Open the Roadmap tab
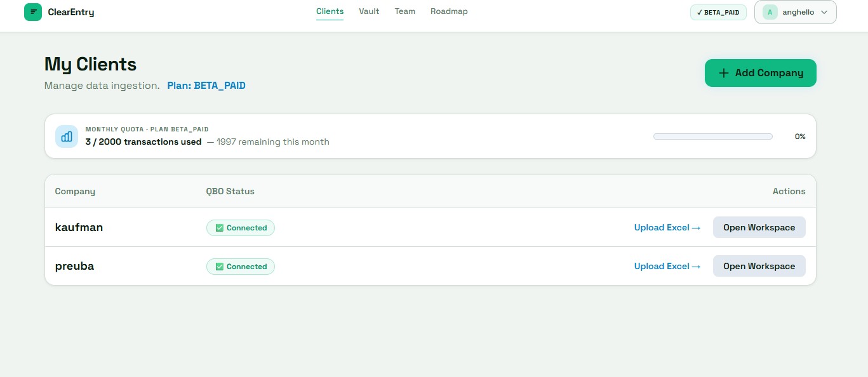This screenshot has height=377, width=868. [x=449, y=11]
